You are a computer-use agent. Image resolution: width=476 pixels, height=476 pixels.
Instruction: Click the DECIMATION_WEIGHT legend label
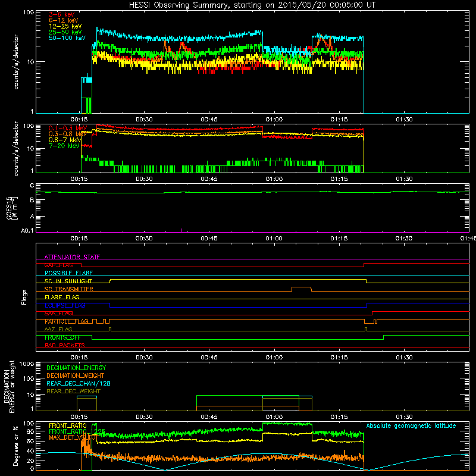[76, 375]
